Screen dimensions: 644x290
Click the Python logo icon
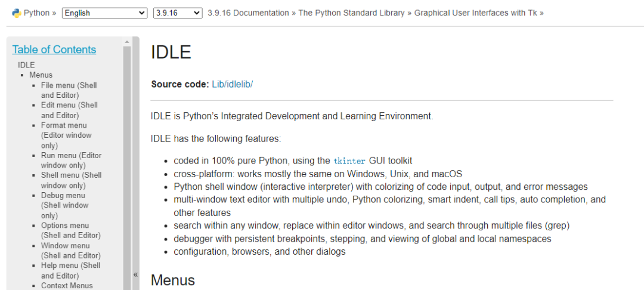click(17, 13)
